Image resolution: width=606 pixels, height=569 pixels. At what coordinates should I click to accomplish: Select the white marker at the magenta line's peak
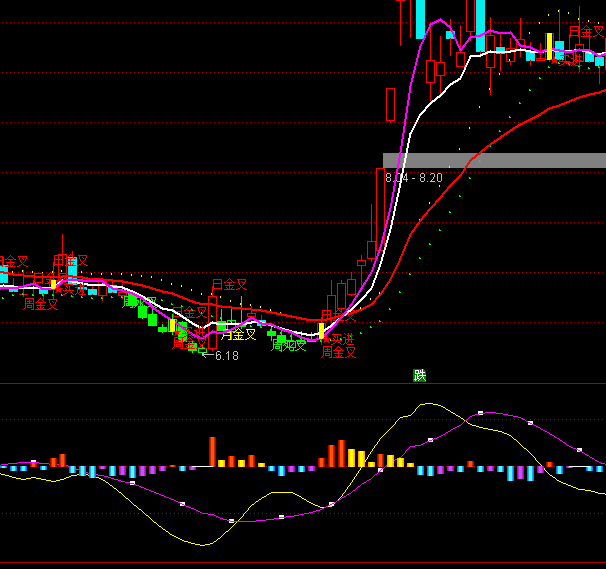coord(480,413)
